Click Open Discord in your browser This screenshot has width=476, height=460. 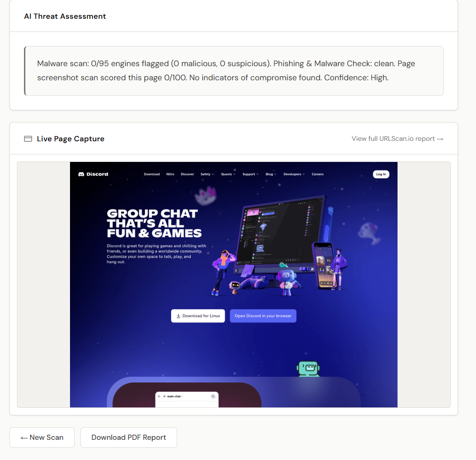(263, 316)
